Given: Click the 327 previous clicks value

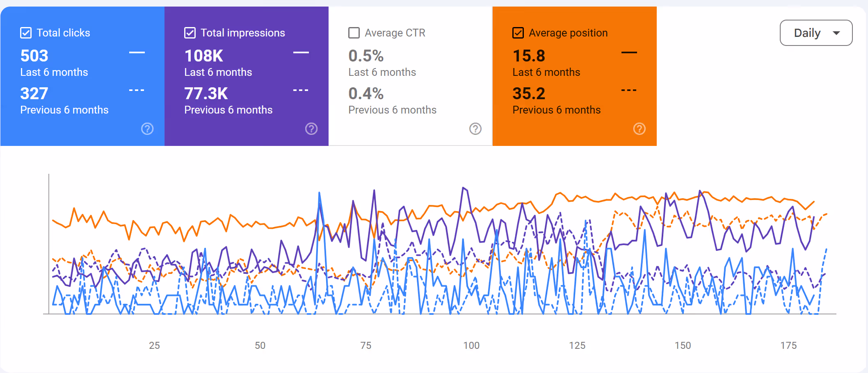Looking at the screenshot, I should pos(34,93).
